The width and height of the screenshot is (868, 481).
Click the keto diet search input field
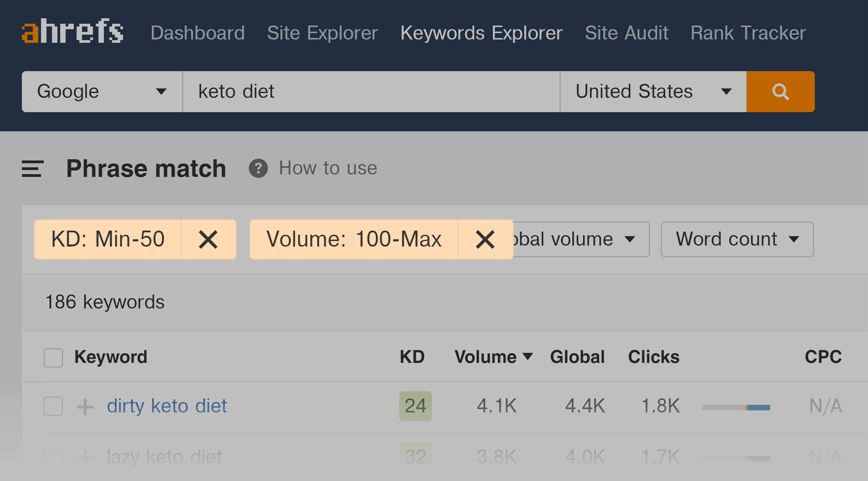click(x=371, y=92)
